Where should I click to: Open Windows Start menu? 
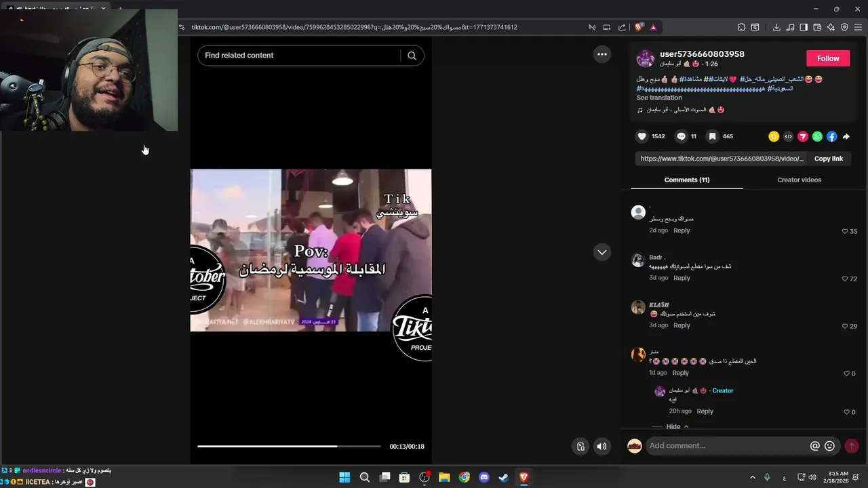pos(344,477)
